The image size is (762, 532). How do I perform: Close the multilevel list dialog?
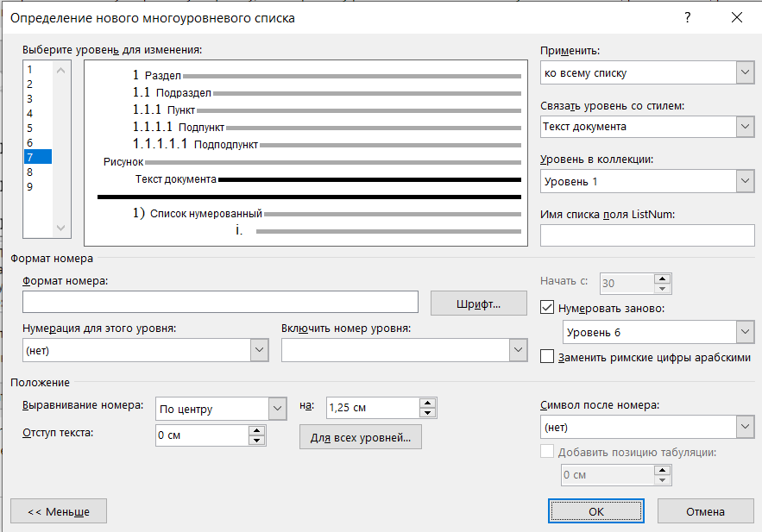[737, 18]
